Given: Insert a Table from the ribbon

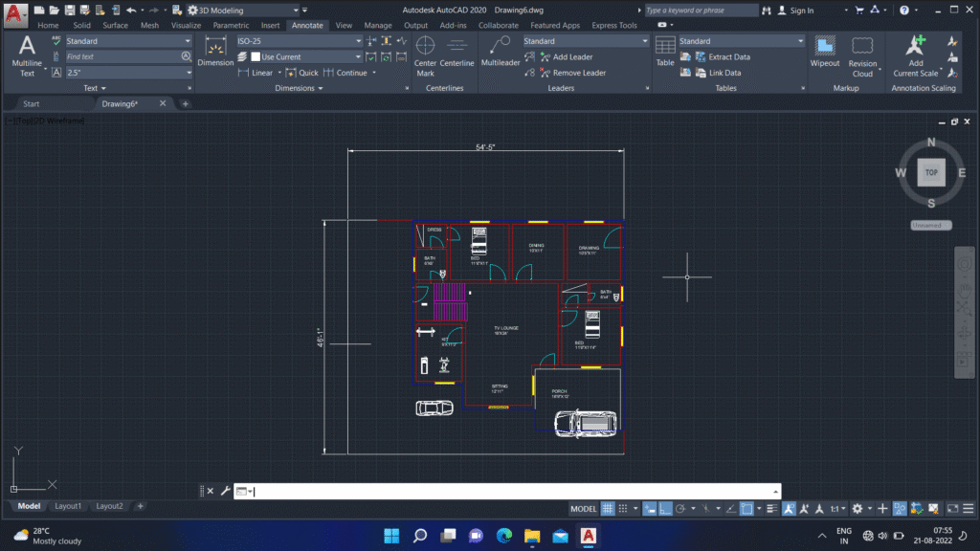Looking at the screenshot, I should click(x=665, y=52).
